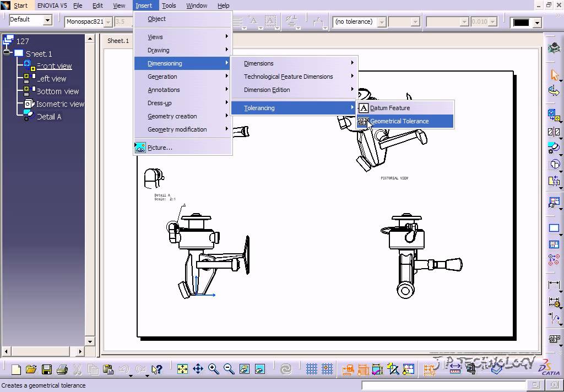
Task: Click the Geometrical Tolerance icon in right toolbar
Action: (554, 339)
